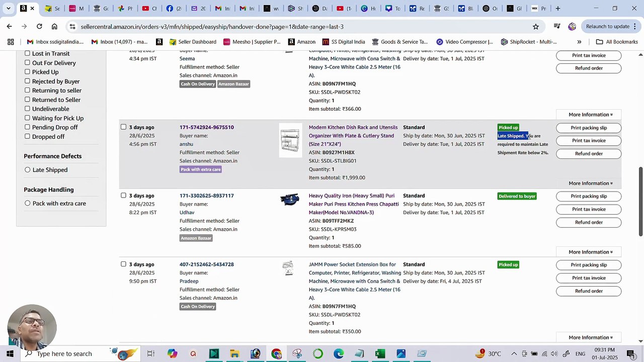Click the page vertical scrollbar thumb
This screenshot has height=362, width=644.
coord(640,201)
